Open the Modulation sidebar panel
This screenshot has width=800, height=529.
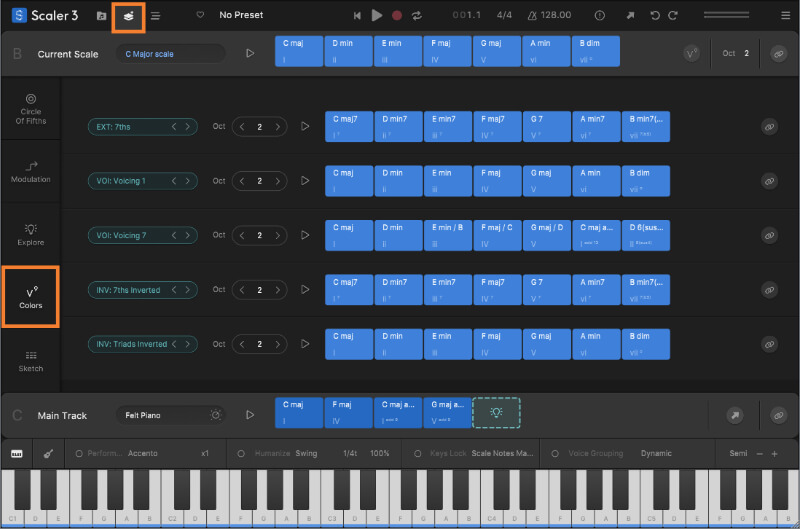pos(31,172)
